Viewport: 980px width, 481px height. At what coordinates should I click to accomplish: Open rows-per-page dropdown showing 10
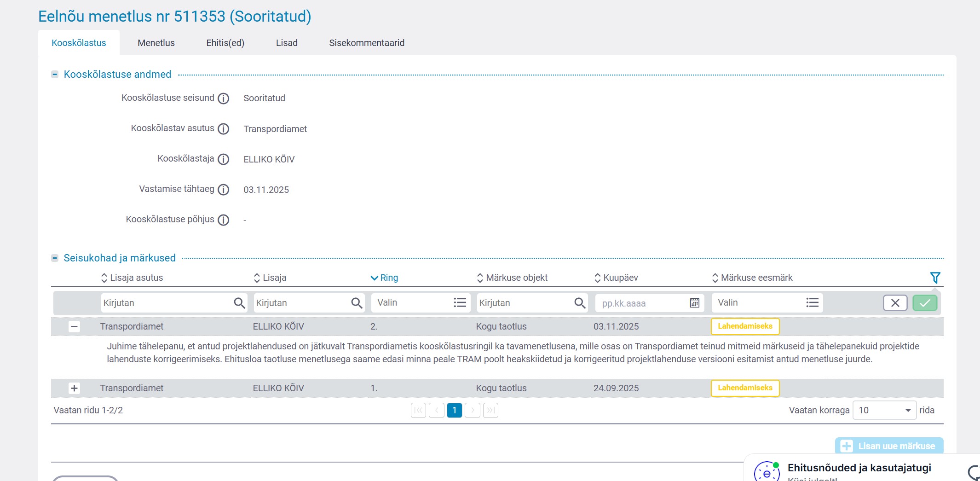click(884, 410)
